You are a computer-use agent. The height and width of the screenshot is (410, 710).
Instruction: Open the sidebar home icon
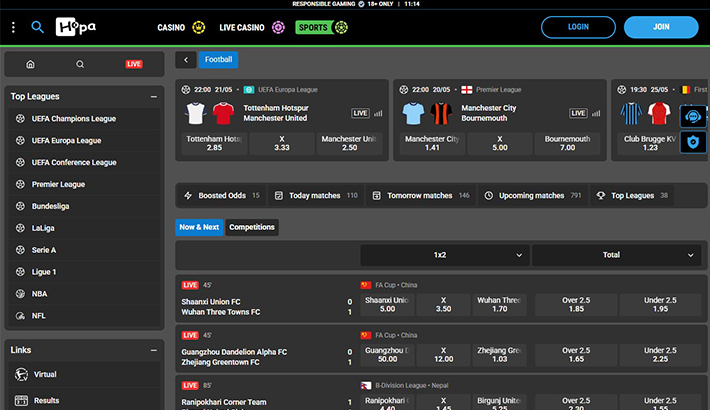pos(30,64)
